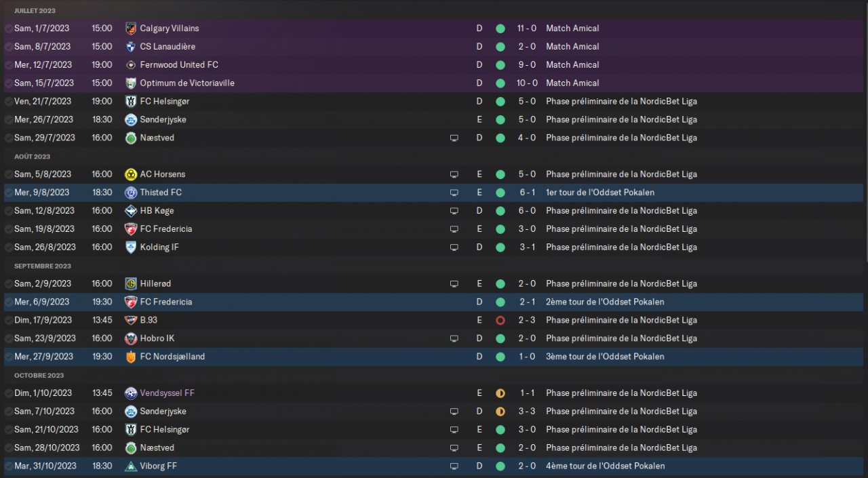Click the Calgary Villains club badge
Viewport: 868px width, 478px height.
coord(131,28)
